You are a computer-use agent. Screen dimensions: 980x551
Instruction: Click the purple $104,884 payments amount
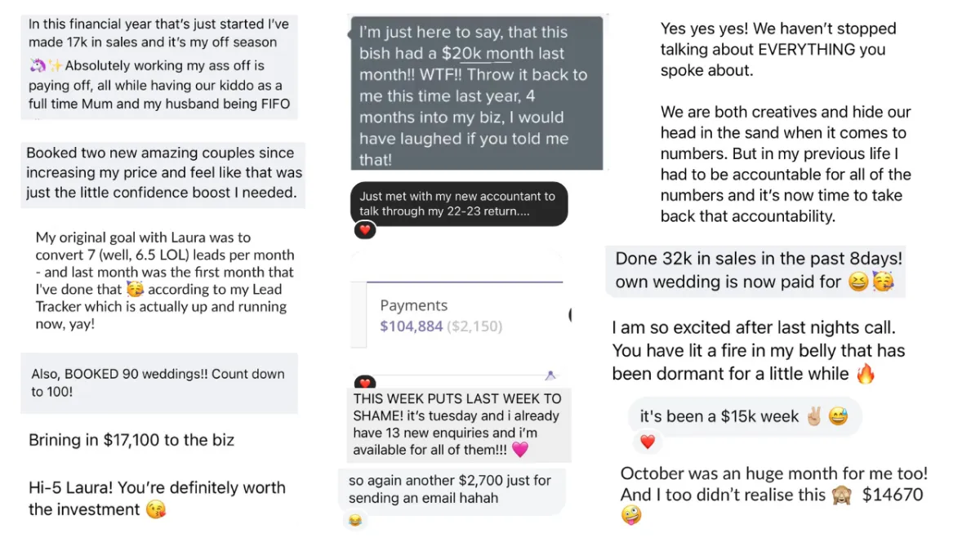(x=412, y=327)
